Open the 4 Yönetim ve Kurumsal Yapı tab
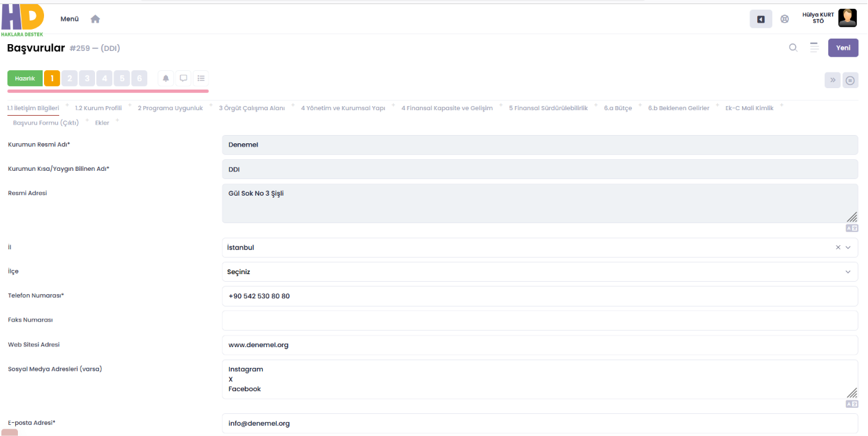The height and width of the screenshot is (436, 868). (x=343, y=108)
